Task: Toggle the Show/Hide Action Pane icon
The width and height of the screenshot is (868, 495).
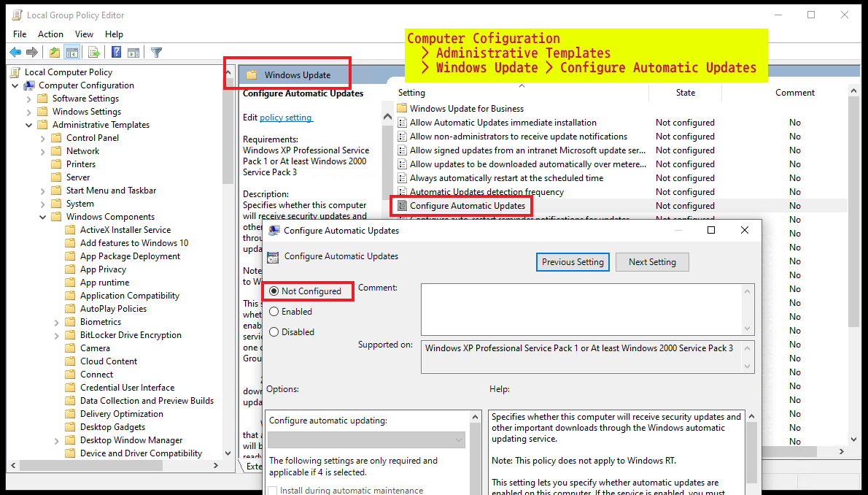Action: point(133,52)
